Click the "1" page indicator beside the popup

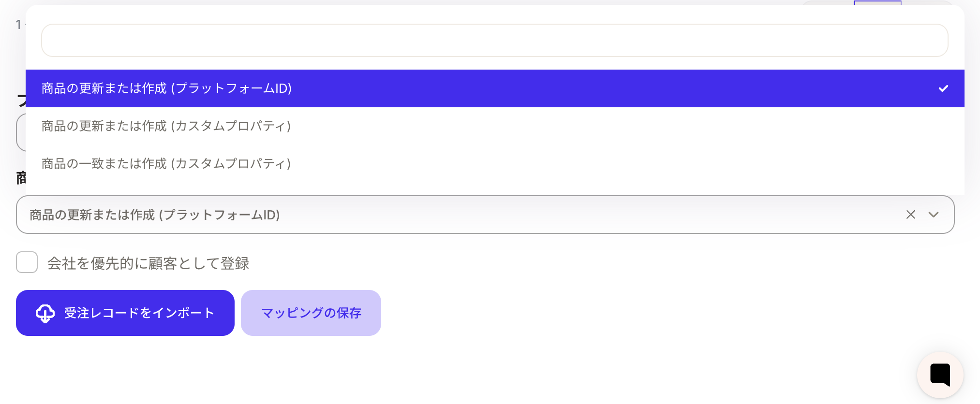click(18, 25)
